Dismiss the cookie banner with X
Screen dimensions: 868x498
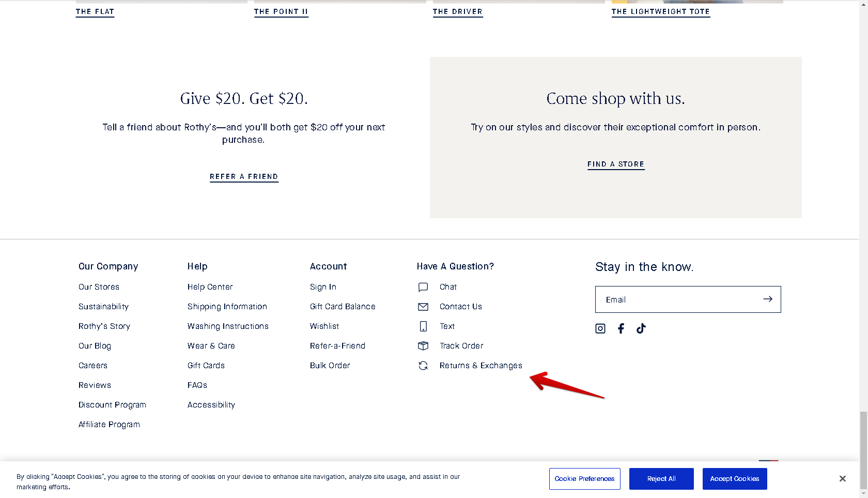[843, 479]
